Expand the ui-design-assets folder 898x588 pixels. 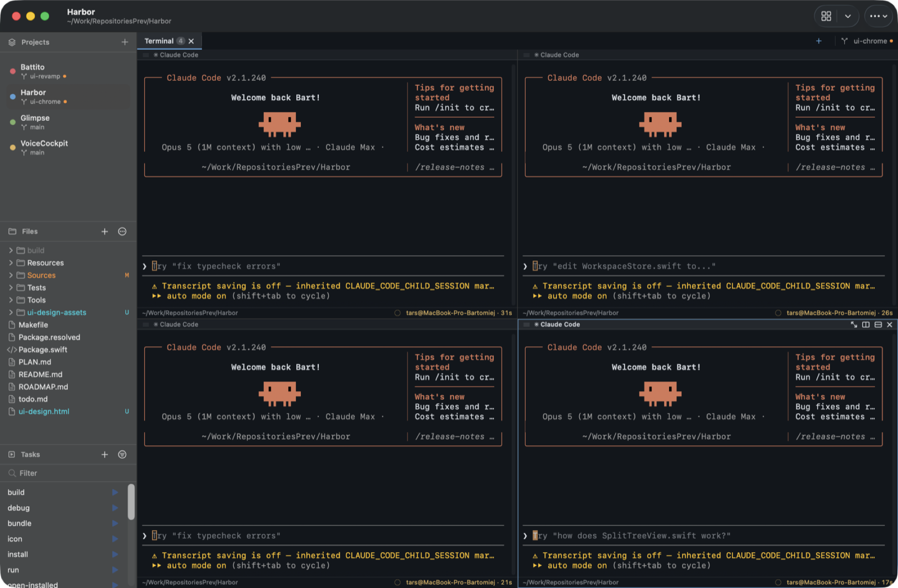tap(11, 312)
